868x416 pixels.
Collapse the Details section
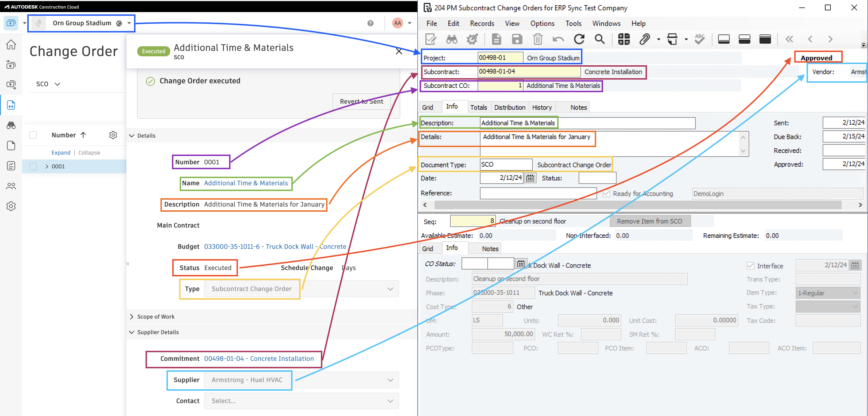[132, 136]
